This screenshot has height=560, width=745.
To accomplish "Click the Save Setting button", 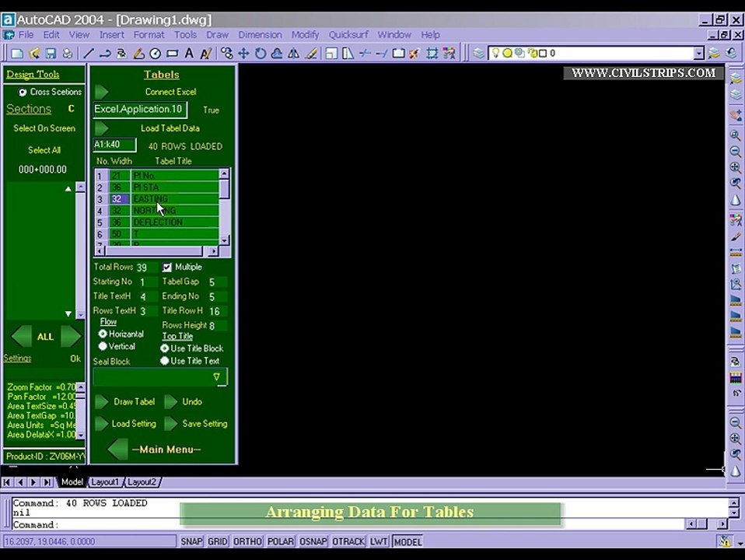I will (x=196, y=424).
